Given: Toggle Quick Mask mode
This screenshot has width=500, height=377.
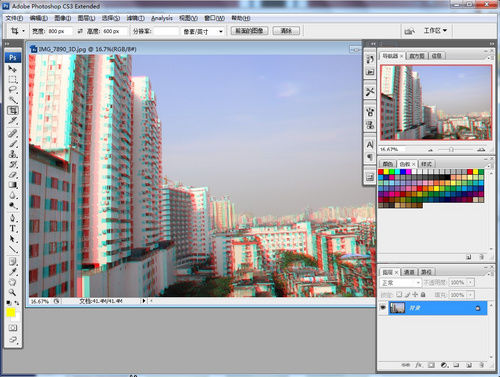Looking at the screenshot, I should click(13, 328).
